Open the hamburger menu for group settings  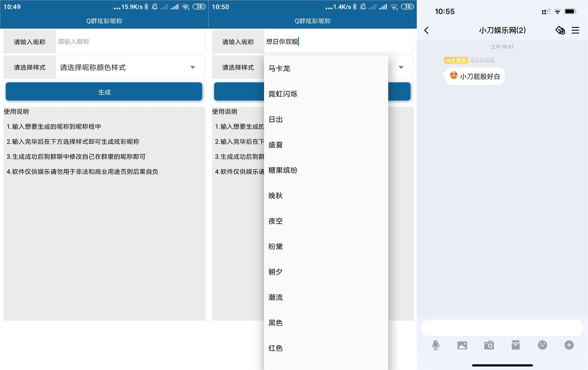[x=575, y=30]
